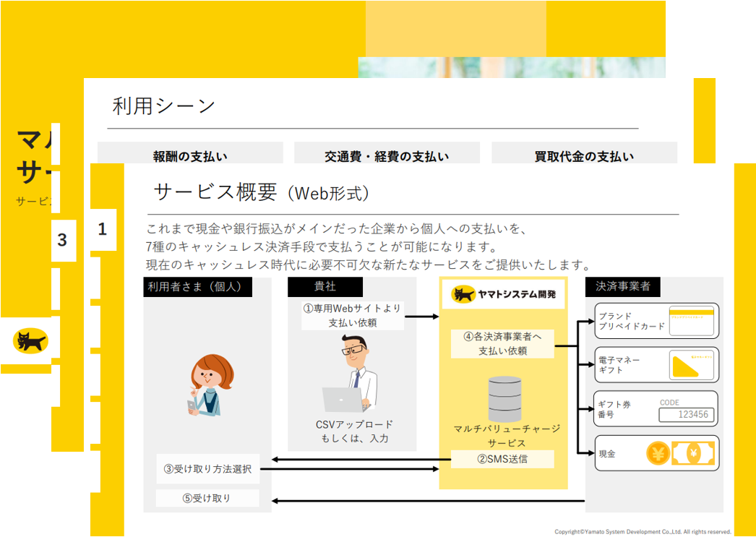Click the gift code 123456 field
The image size is (756, 537).
[687, 415]
